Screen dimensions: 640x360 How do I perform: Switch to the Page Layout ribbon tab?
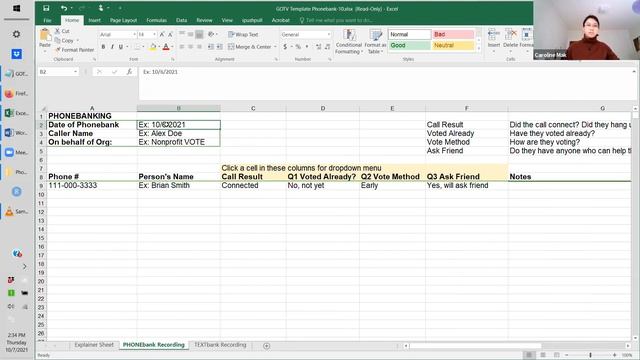click(x=123, y=20)
